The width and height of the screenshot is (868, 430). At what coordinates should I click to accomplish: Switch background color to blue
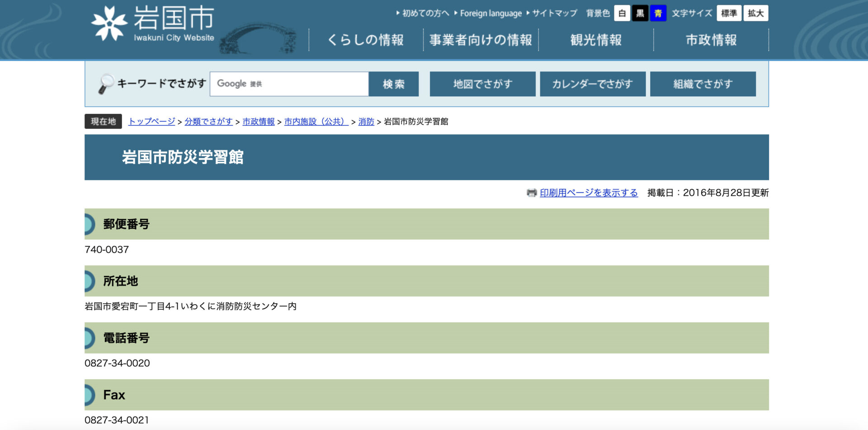pyautogui.click(x=658, y=14)
